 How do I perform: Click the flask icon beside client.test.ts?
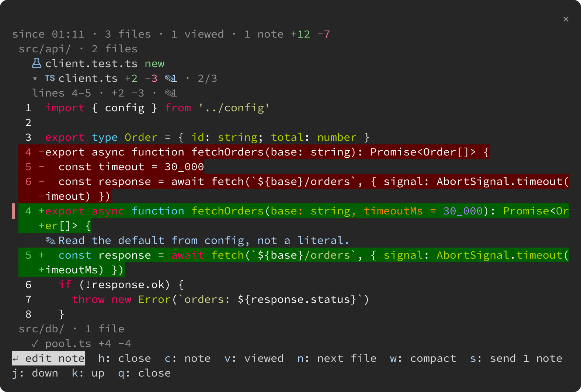click(36, 63)
